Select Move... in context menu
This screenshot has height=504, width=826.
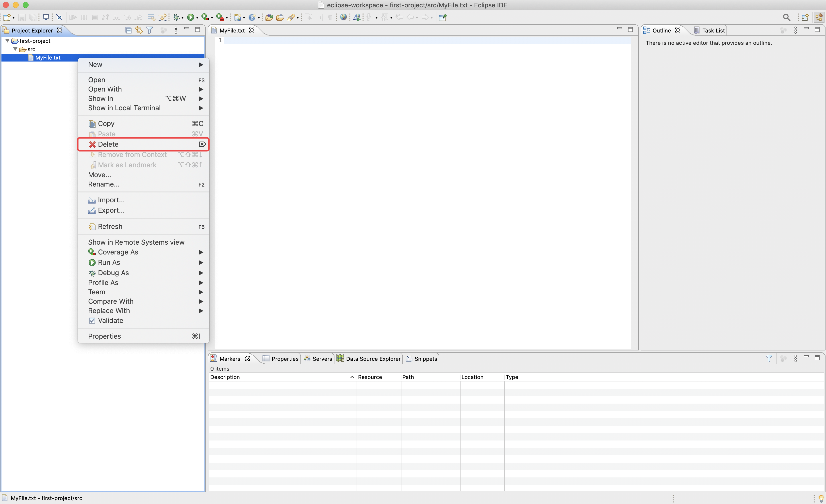tap(144, 175)
